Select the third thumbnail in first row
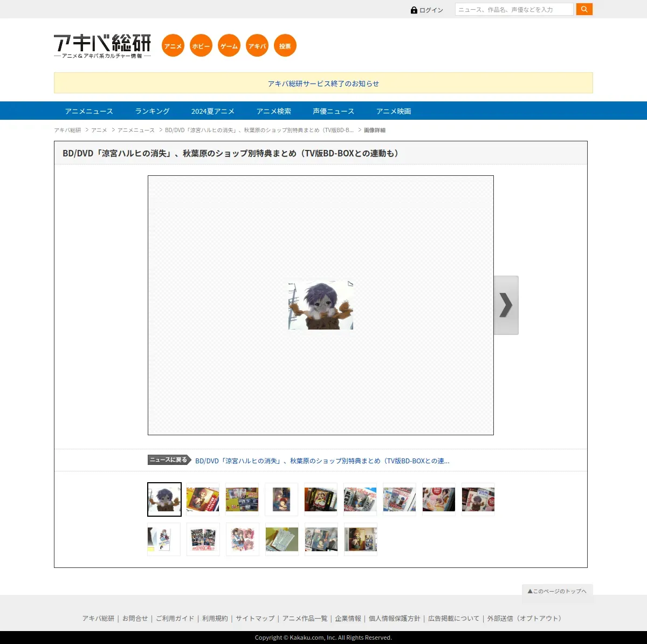Image resolution: width=647 pixels, height=644 pixels. pyautogui.click(x=242, y=499)
